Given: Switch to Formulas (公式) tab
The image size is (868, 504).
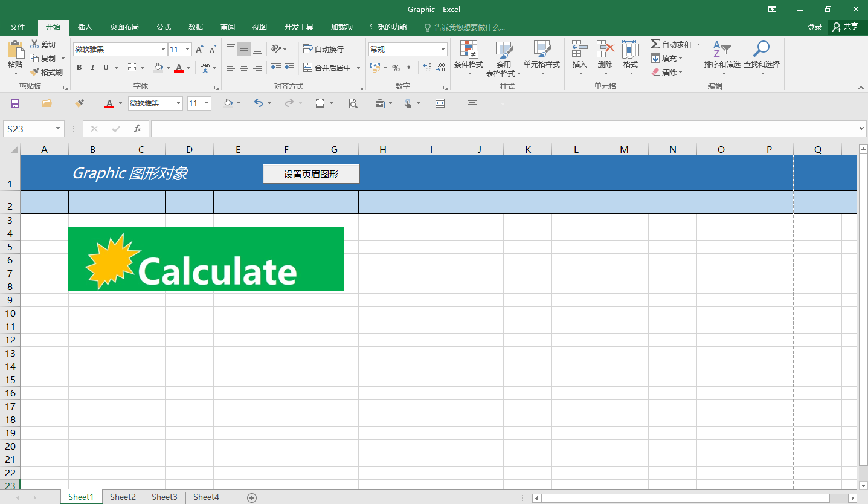Looking at the screenshot, I should (x=164, y=27).
